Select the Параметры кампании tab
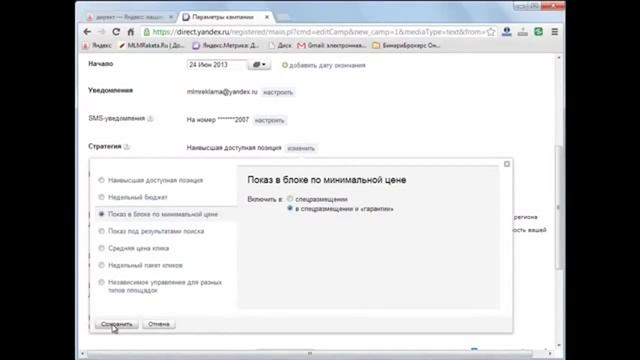Screen dimensions: 640x360 click(222, 17)
